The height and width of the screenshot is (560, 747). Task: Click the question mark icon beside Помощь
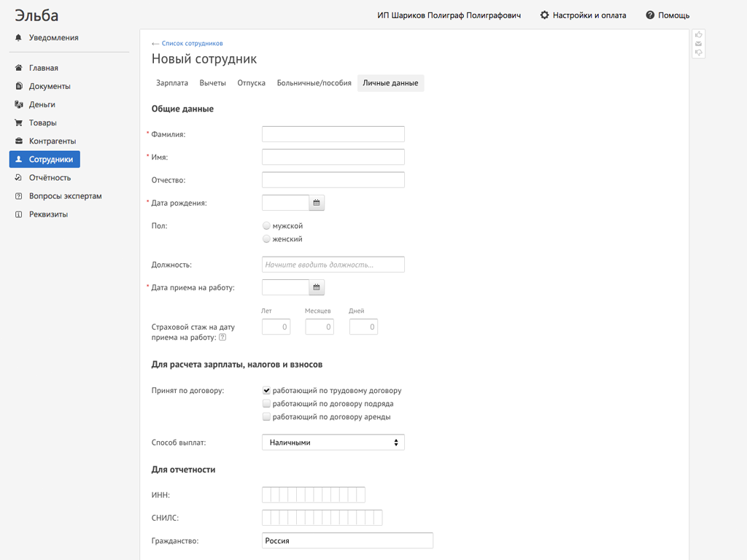click(x=650, y=15)
